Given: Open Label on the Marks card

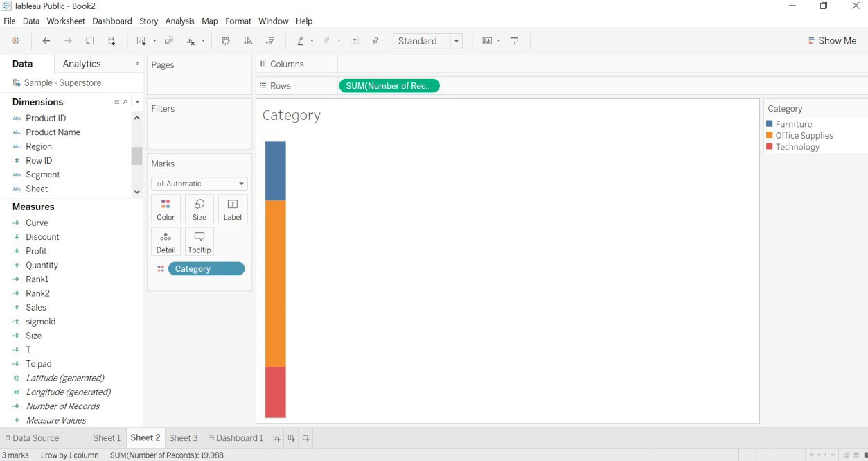Looking at the screenshot, I should tap(233, 209).
